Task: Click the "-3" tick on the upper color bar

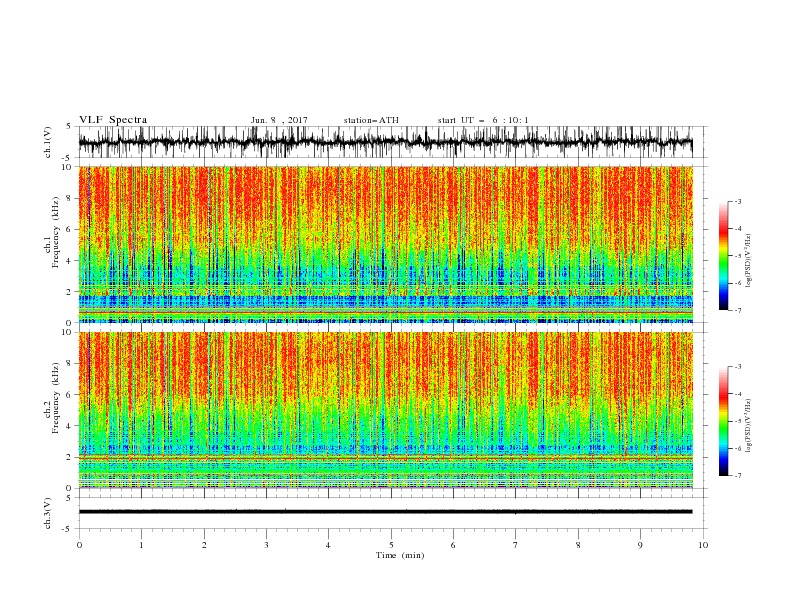Action: click(738, 201)
